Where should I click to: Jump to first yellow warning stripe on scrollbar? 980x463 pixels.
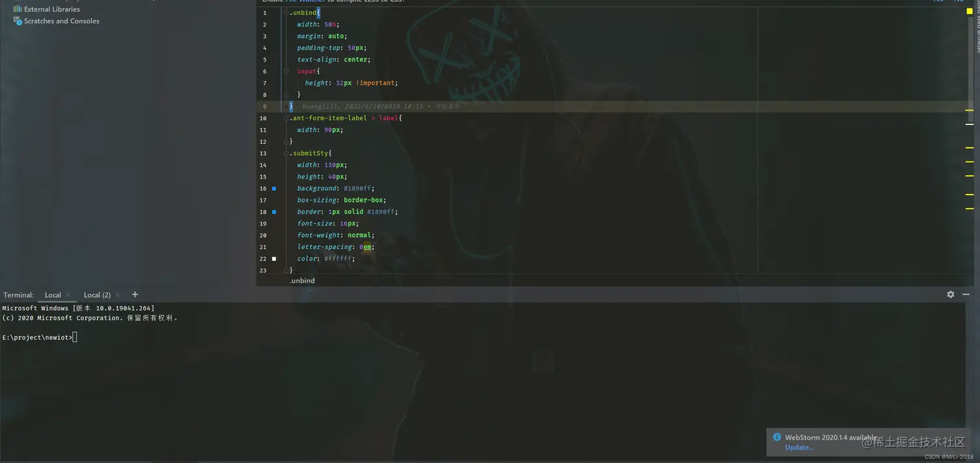[970, 110]
